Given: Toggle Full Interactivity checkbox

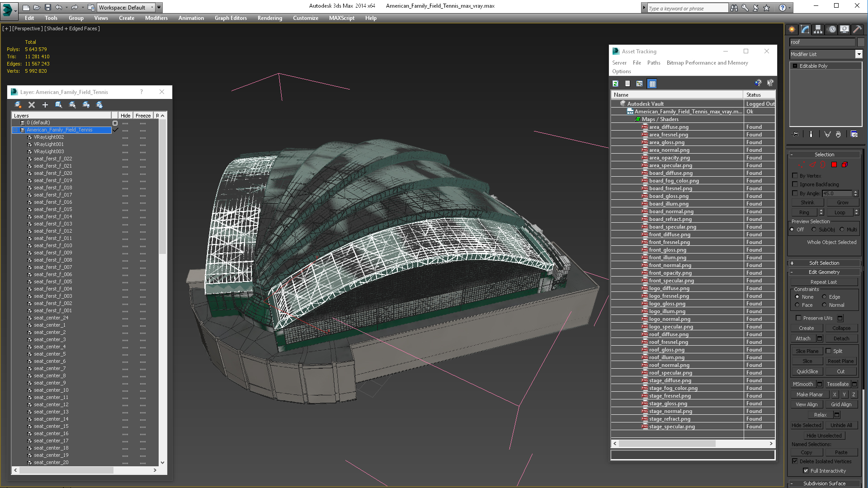Looking at the screenshot, I should click(806, 471).
